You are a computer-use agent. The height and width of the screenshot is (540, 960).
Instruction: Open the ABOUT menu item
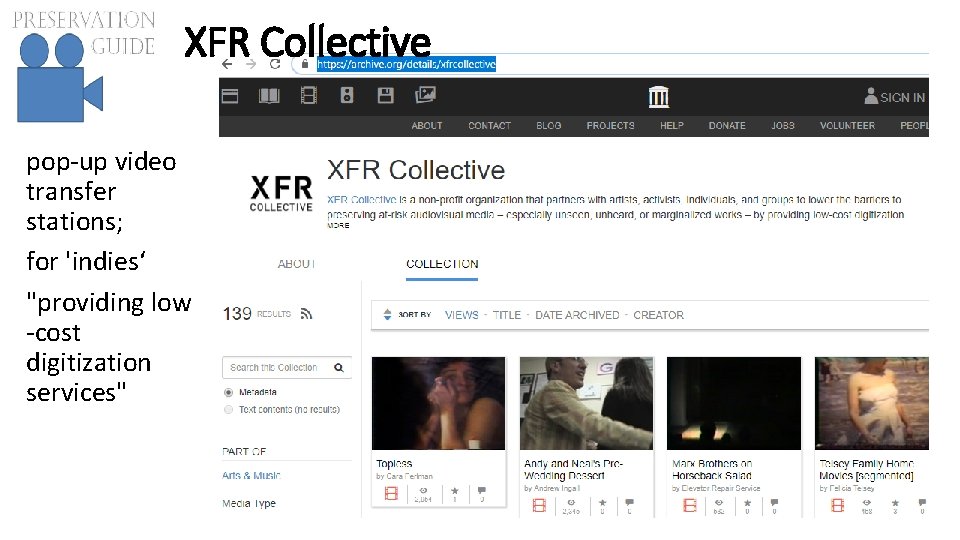point(427,126)
